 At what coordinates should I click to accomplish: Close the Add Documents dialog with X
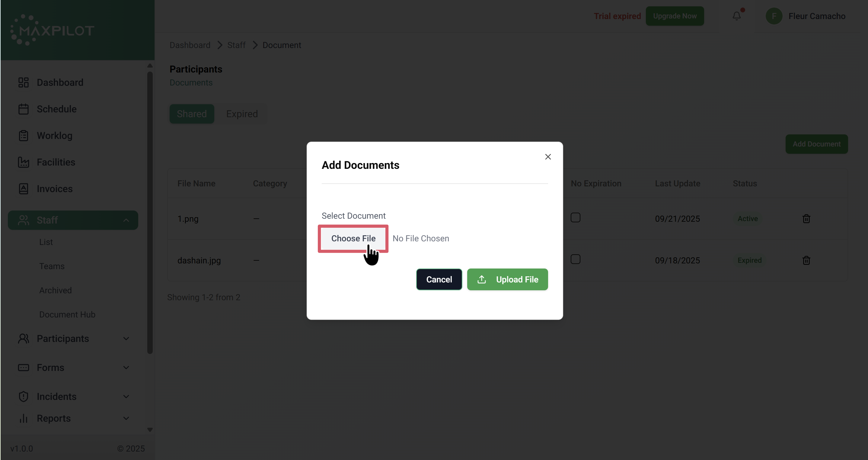tap(548, 157)
